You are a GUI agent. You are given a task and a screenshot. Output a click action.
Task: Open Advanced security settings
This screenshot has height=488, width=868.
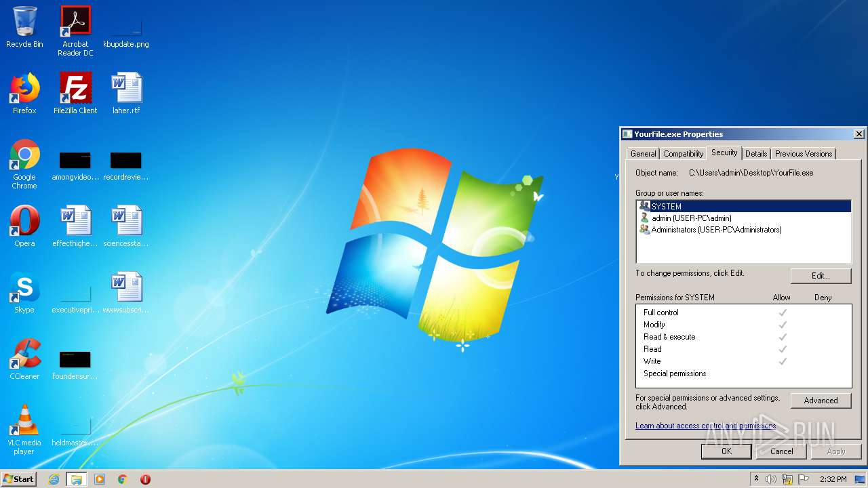[x=821, y=401]
